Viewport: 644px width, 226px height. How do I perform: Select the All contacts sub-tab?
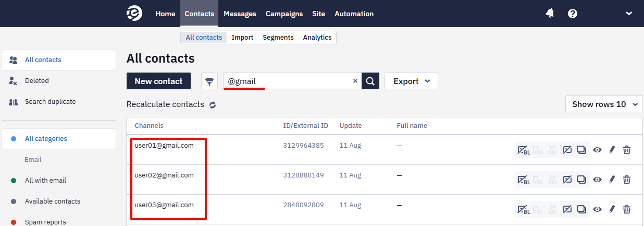[x=204, y=38]
